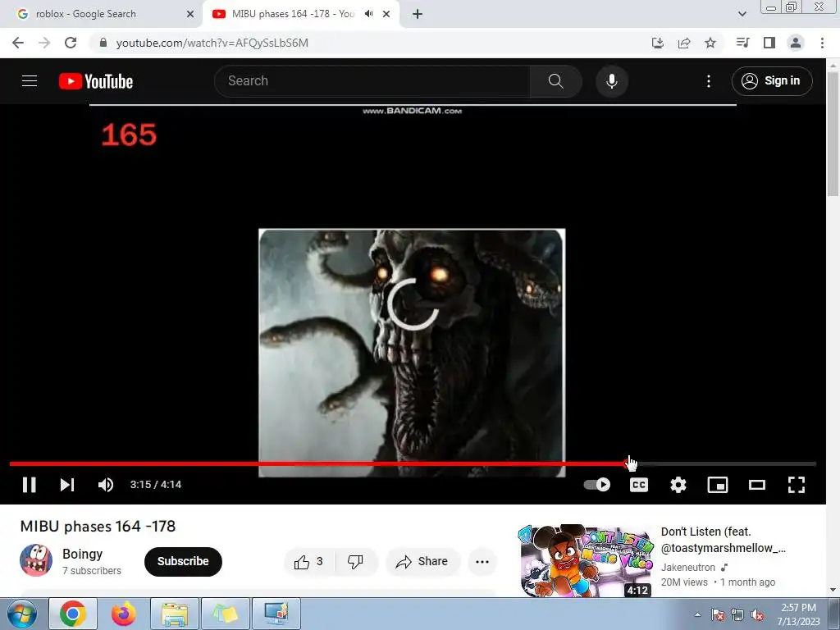Toggle Chrome side panel
The image size is (840, 630).
point(769,43)
